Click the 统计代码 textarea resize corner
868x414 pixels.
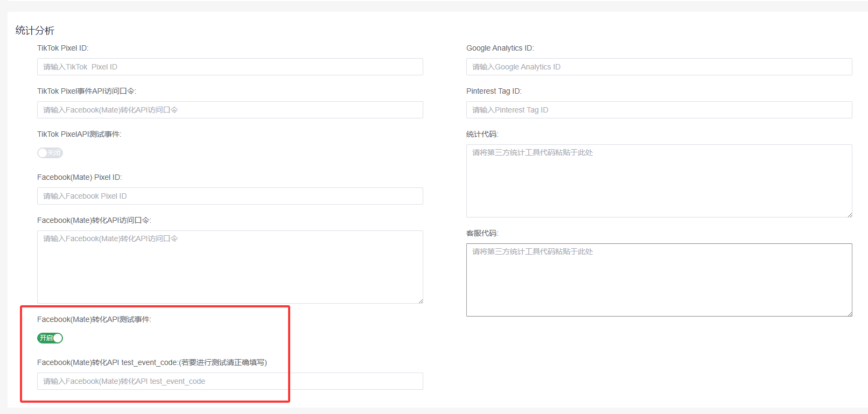[850, 215]
